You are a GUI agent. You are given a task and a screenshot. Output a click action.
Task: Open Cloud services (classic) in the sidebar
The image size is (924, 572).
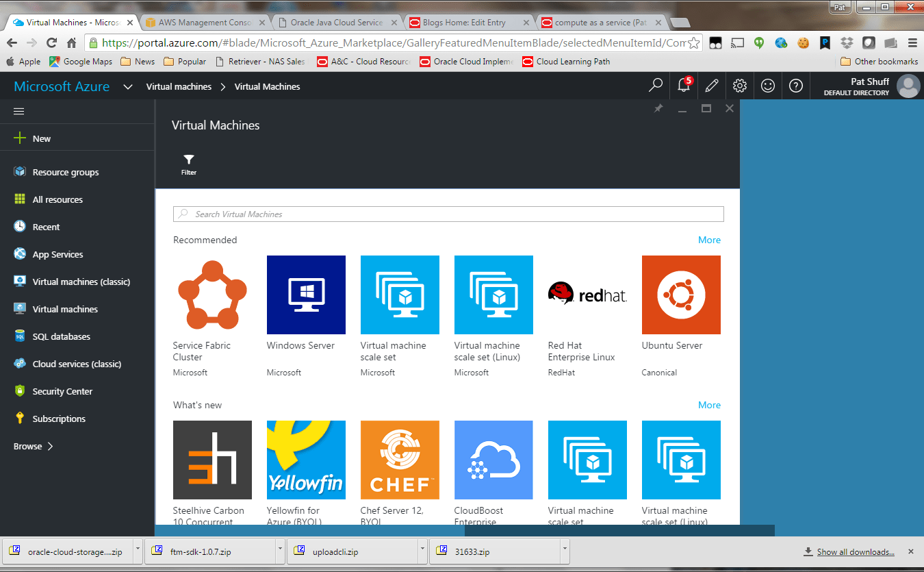tap(77, 364)
